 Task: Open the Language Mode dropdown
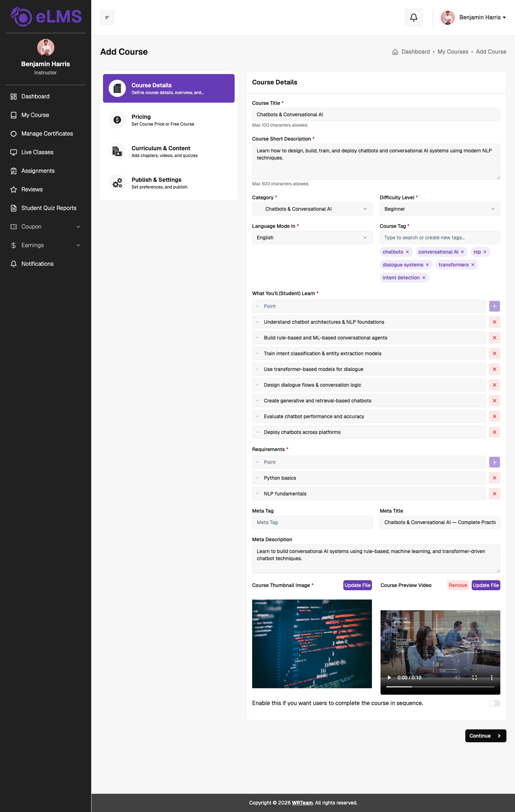(x=312, y=238)
